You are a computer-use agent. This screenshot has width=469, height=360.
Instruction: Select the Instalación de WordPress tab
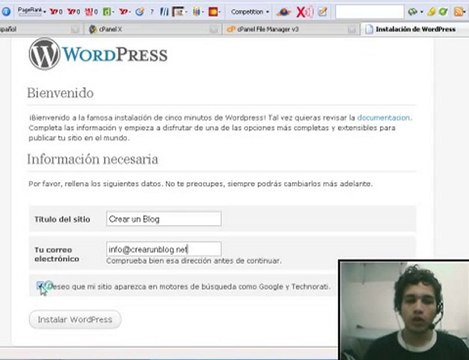pyautogui.click(x=415, y=29)
